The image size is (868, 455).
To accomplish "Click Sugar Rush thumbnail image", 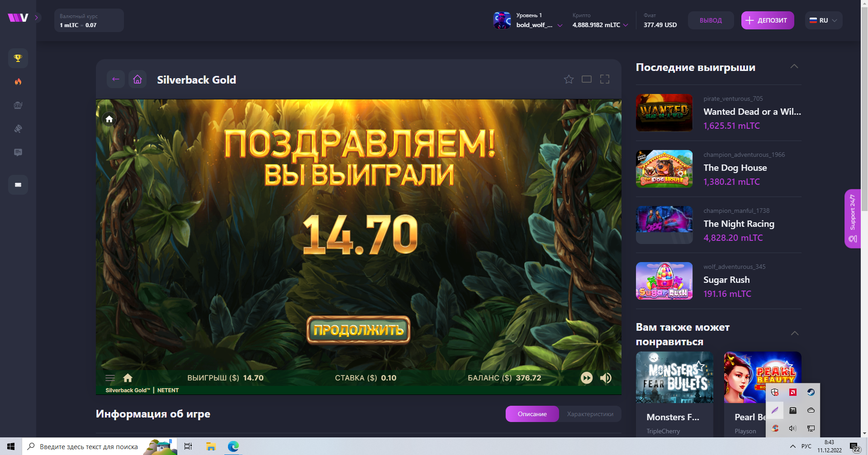I will (x=664, y=281).
